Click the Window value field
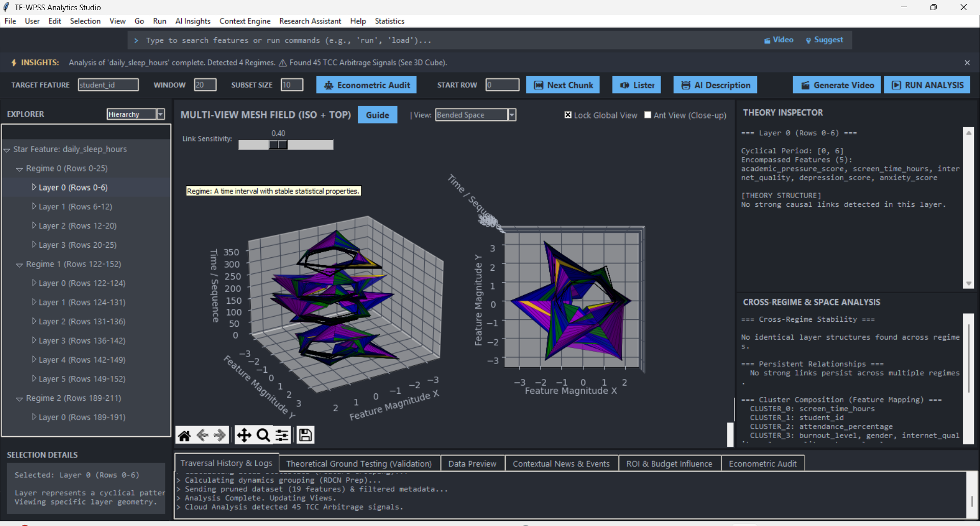The width and height of the screenshot is (980, 526). [x=205, y=85]
